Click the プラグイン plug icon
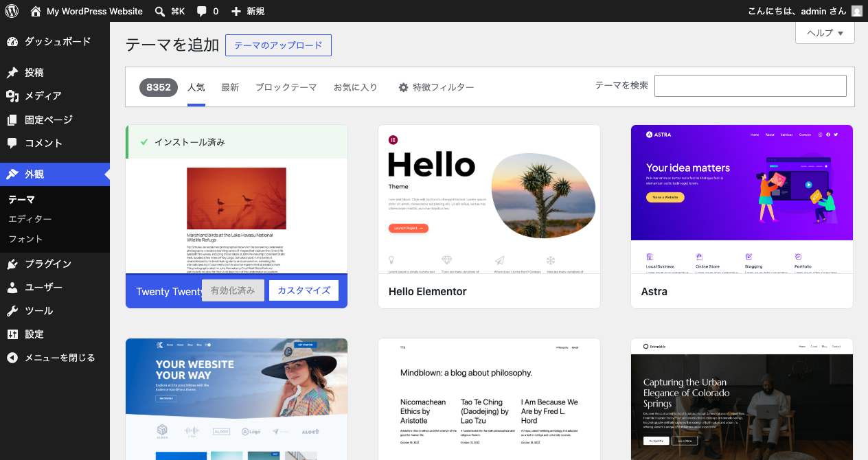This screenshot has height=460, width=868. click(x=12, y=264)
